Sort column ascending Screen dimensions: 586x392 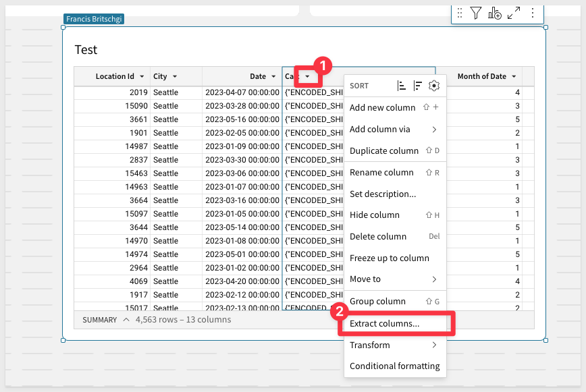pos(402,86)
